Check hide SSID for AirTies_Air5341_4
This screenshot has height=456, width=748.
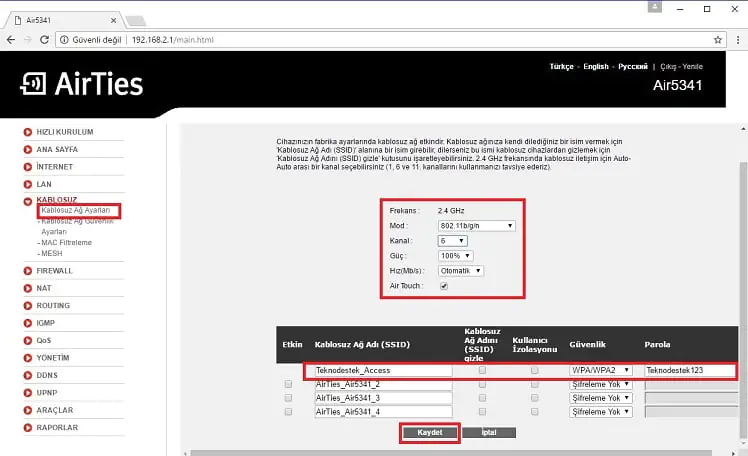point(482,412)
